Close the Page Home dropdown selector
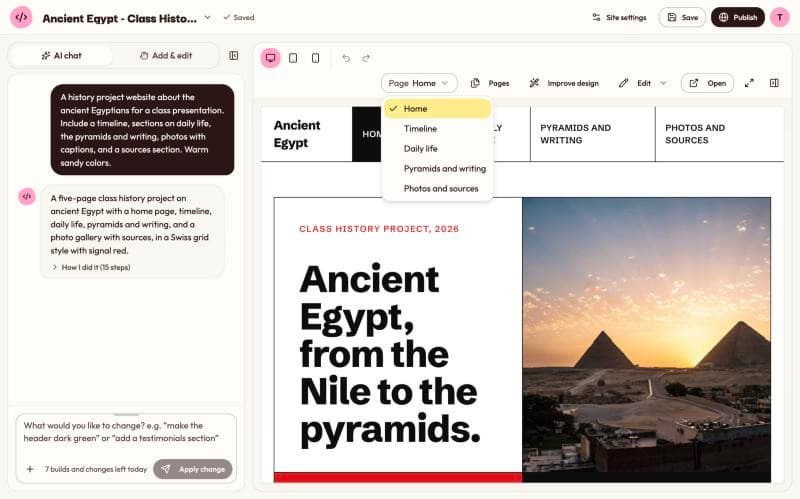Viewport: 800px width, 499px height. (419, 83)
